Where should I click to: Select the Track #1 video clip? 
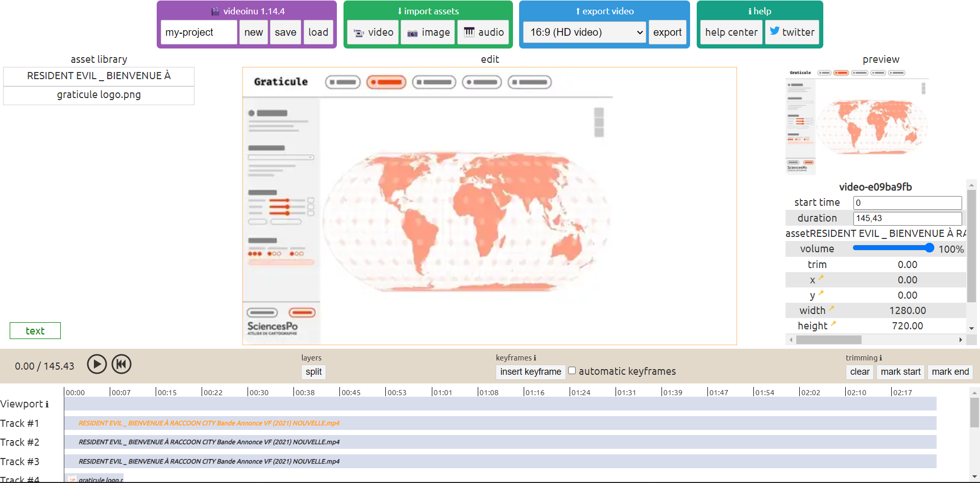pos(500,423)
